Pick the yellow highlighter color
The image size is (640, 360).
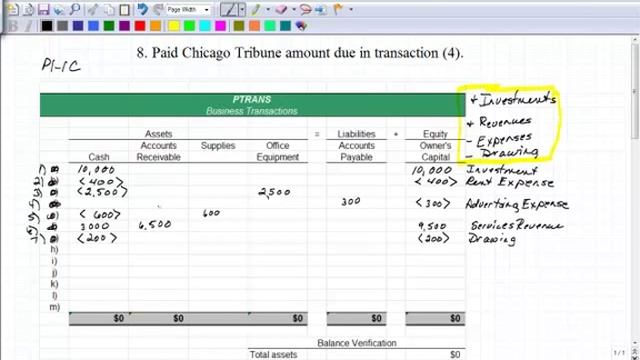[174, 26]
